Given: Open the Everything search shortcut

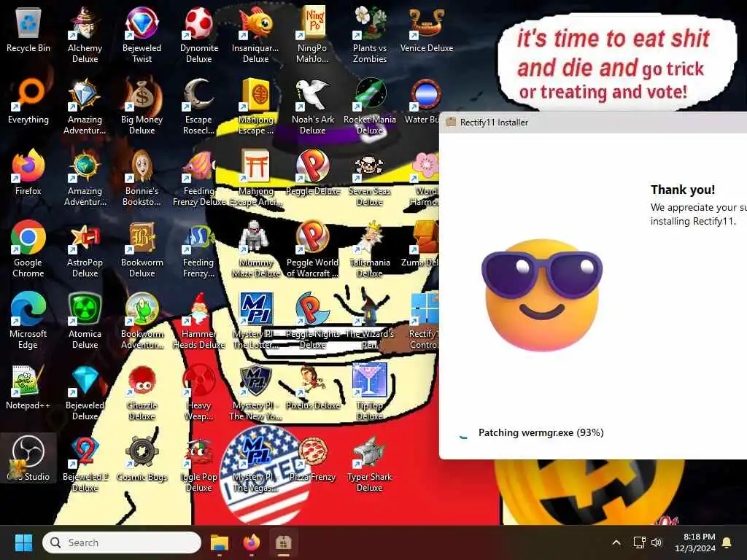Looking at the screenshot, I should tap(28, 101).
